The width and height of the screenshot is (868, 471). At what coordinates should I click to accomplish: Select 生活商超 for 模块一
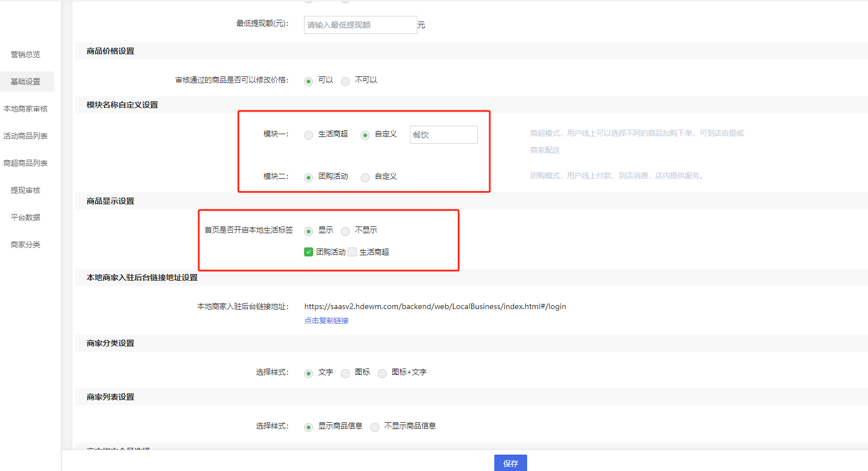pyautogui.click(x=309, y=135)
